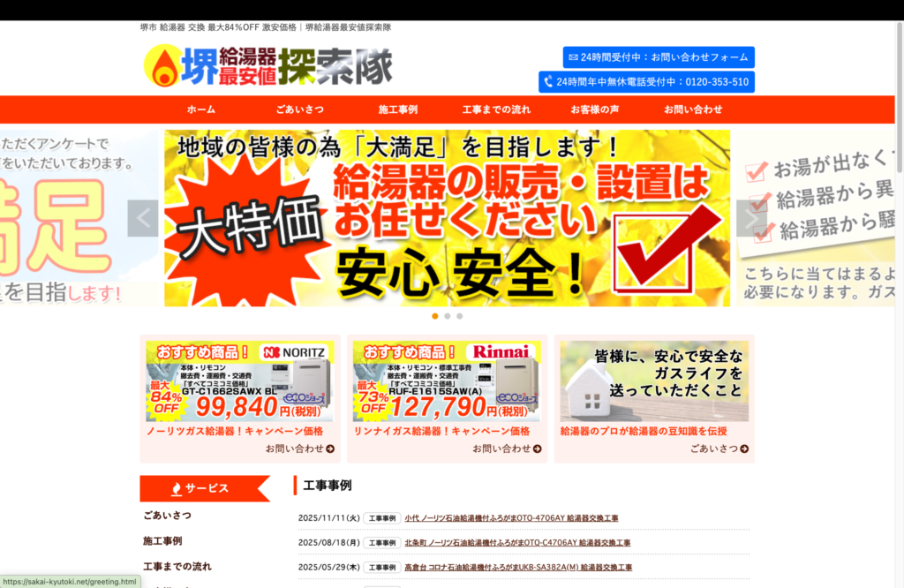Open the 24時間受付中 お問い合わせフォーム button
Viewport: 904px width, 588px height.
(x=659, y=57)
